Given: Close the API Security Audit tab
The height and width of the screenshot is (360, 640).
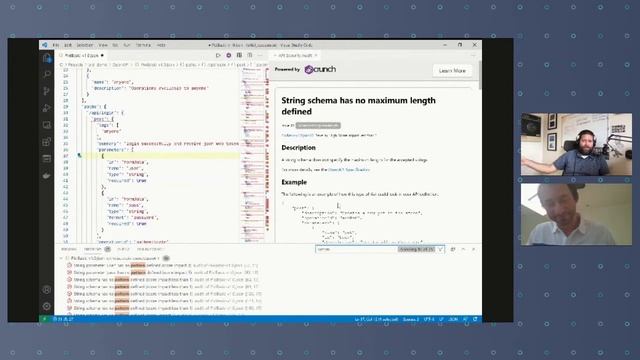Looking at the screenshot, I should click(316, 55).
